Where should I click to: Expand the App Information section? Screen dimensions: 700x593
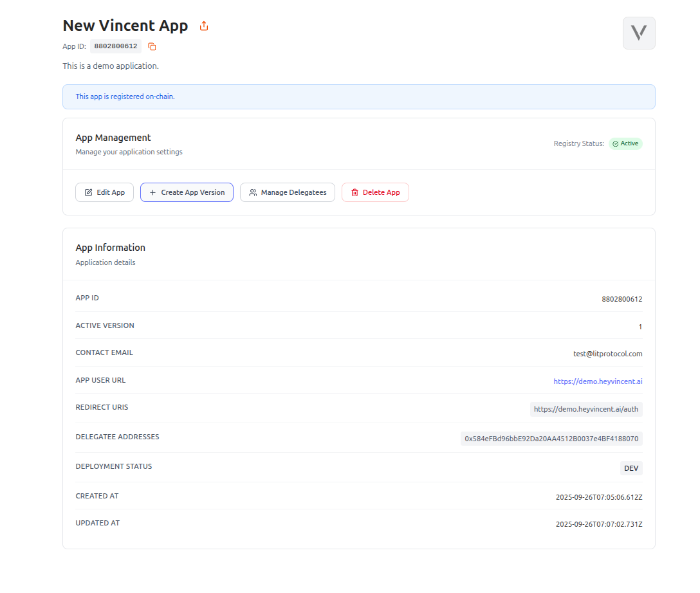[111, 247]
